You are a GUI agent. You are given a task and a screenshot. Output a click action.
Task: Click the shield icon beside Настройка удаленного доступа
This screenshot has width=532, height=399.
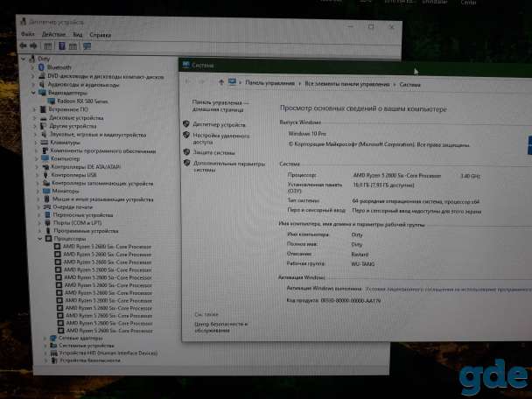(186, 135)
